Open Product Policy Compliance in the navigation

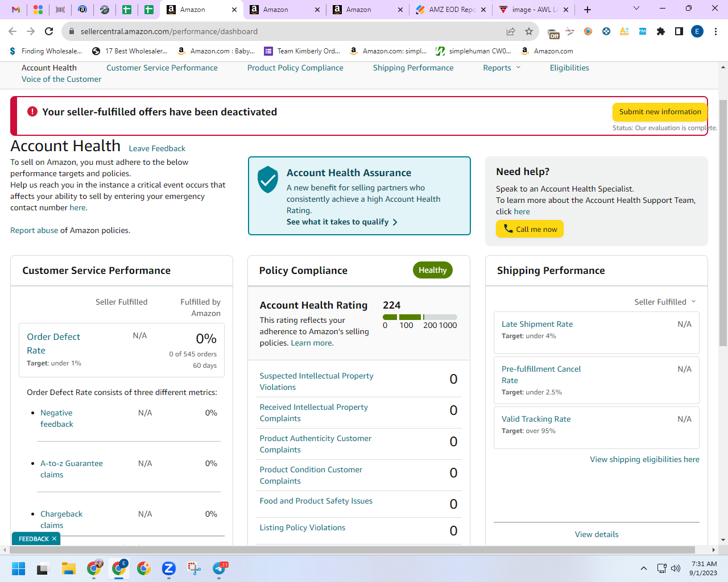[x=295, y=68]
